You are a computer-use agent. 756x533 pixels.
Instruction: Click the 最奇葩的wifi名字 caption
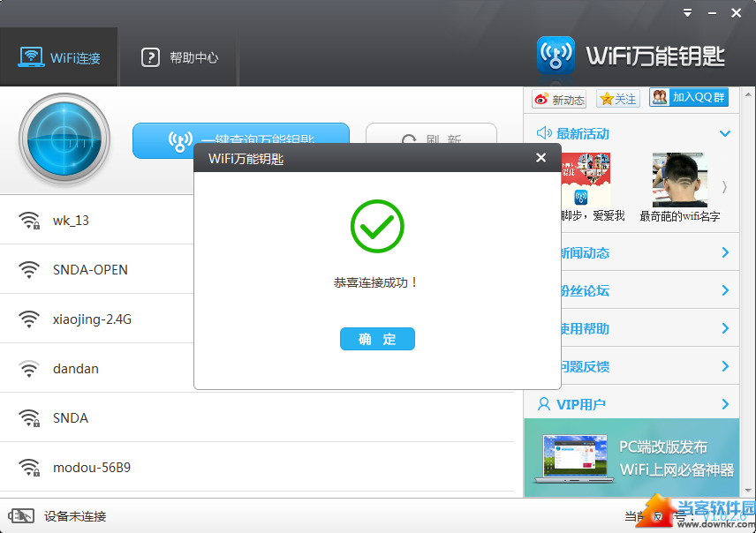680,216
